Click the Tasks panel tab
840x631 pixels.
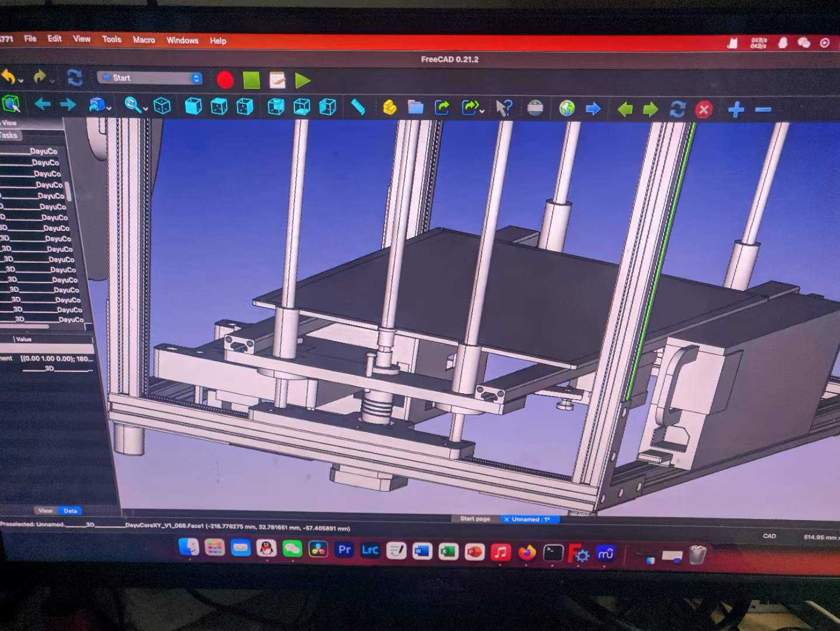pos(9,135)
